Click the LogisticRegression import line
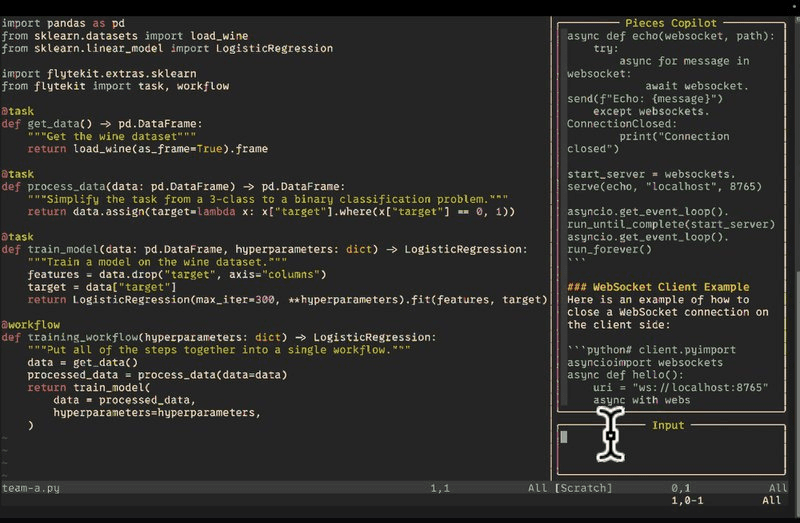 [x=167, y=48]
